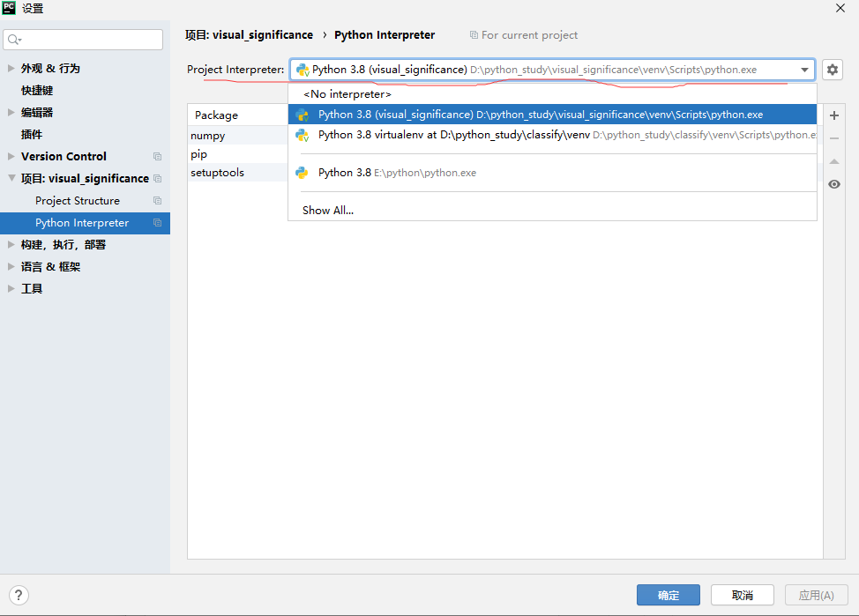The image size is (859, 616).
Task: Expand the 工具 section
Action: coord(11,288)
